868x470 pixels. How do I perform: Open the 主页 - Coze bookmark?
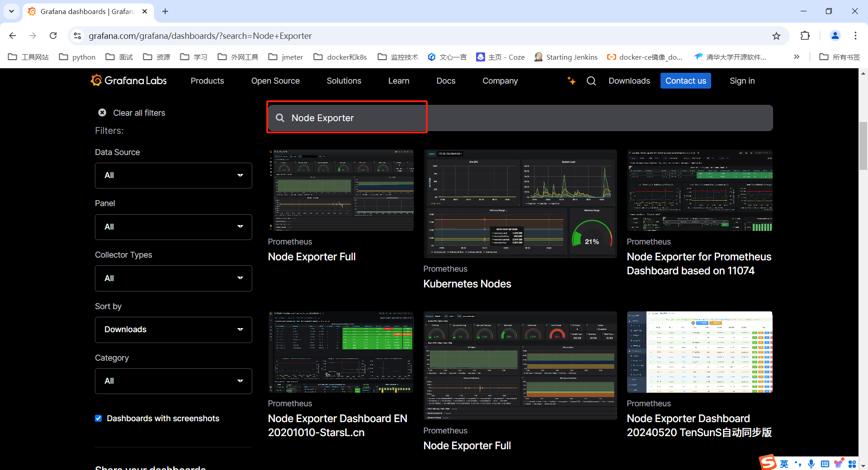click(500, 57)
